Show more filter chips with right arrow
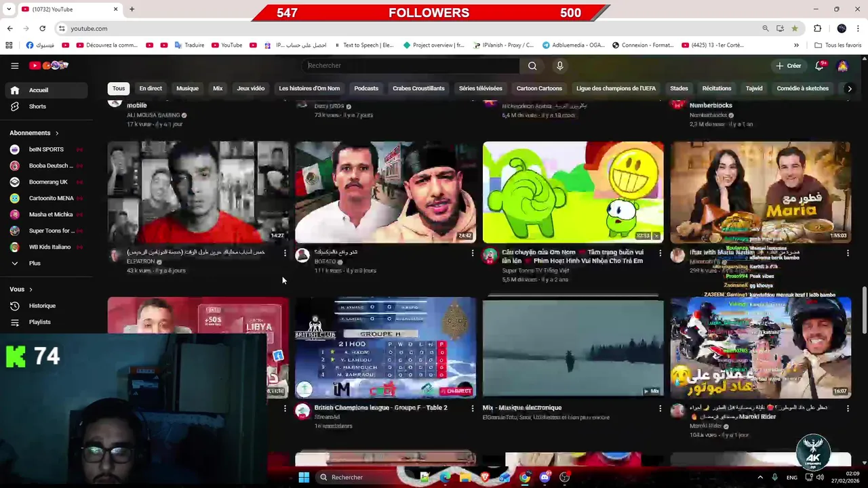This screenshot has height=488, width=868. [x=849, y=89]
